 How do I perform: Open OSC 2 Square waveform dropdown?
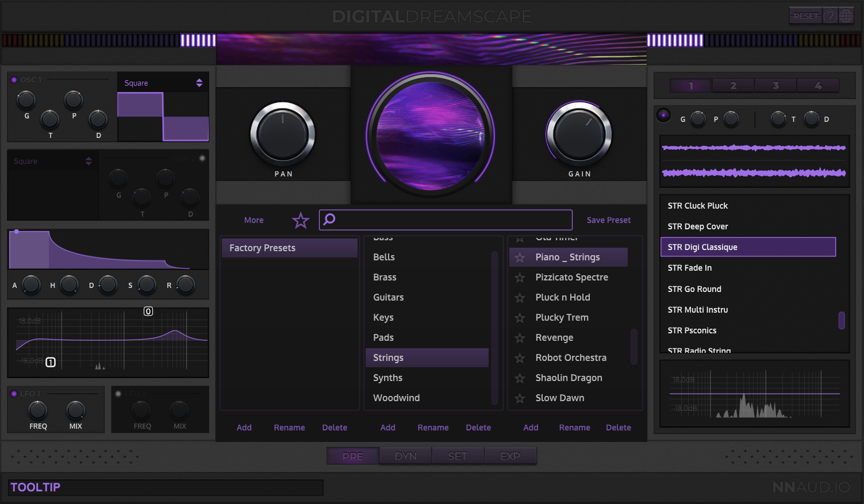point(52,161)
